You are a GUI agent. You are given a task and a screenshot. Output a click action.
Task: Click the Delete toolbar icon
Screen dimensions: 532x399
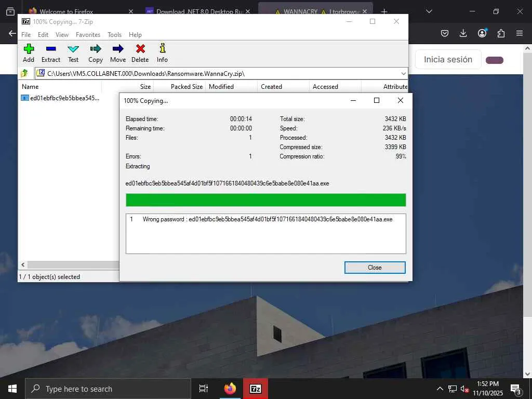tap(140, 54)
